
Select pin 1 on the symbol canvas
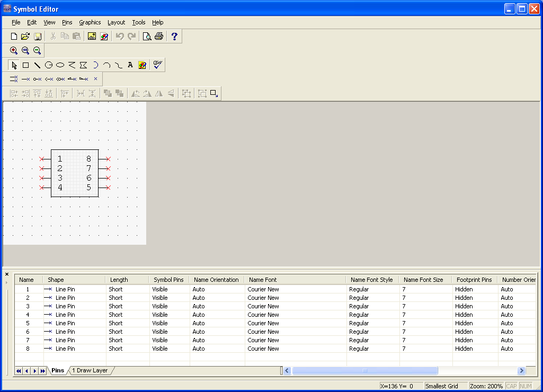click(x=46, y=159)
